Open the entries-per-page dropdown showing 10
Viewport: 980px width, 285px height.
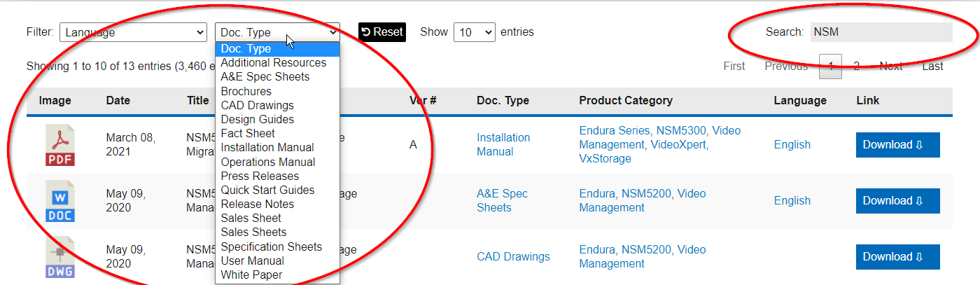click(474, 32)
